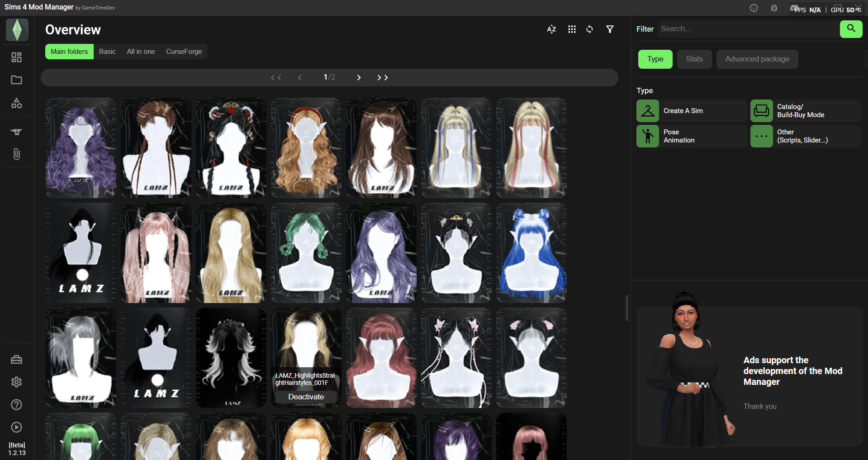Open the shapes categories icon in sidebar

click(17, 103)
